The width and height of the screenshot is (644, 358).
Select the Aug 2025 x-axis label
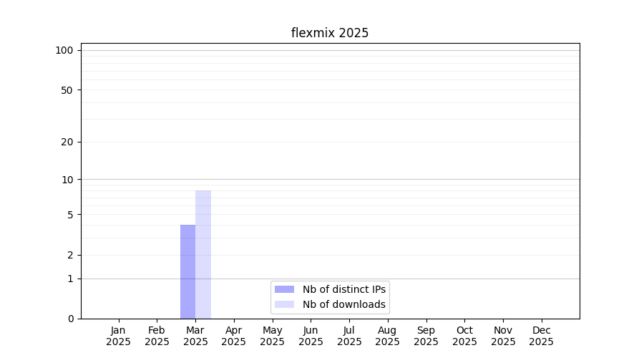(x=388, y=336)
